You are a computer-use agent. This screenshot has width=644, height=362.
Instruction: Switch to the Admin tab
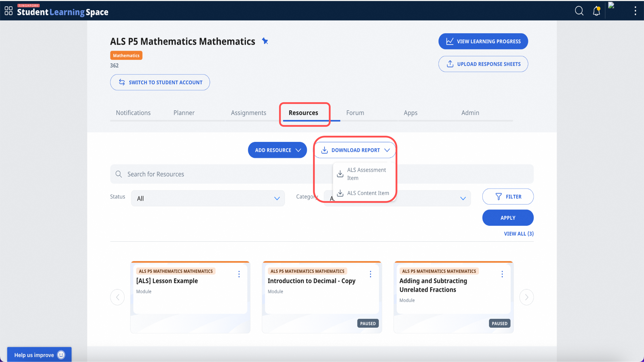click(470, 113)
